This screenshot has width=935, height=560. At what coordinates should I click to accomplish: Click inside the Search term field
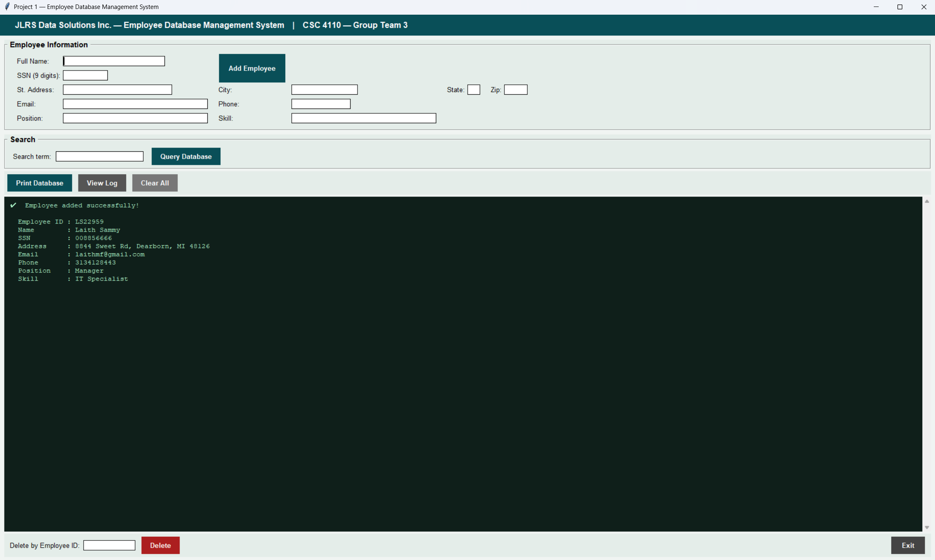tap(99, 156)
